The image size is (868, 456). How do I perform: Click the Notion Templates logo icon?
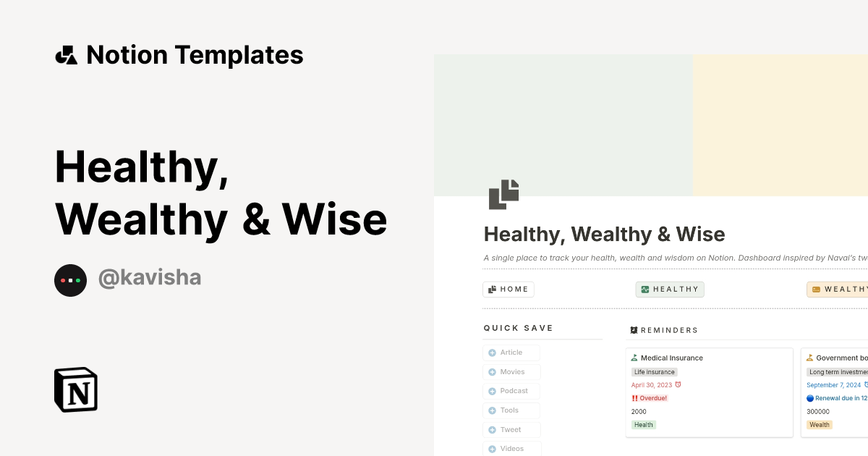click(x=67, y=54)
